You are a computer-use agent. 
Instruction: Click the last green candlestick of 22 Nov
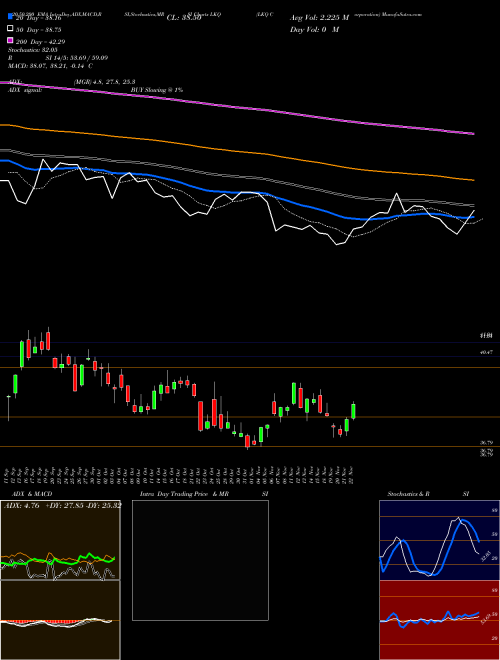pos(353,411)
